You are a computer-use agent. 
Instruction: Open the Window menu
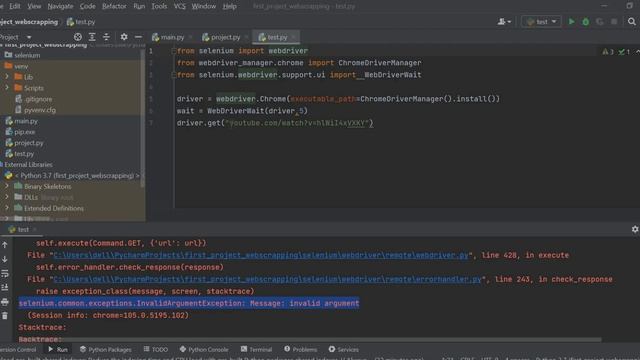coord(204,6)
